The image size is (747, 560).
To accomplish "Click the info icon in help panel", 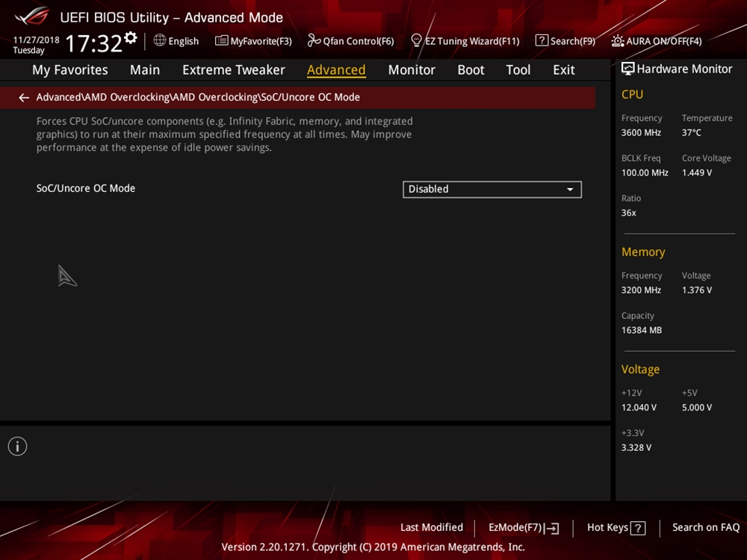I will click(18, 447).
